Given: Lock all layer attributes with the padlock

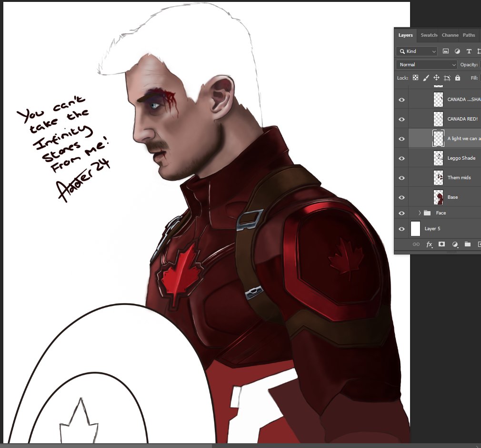Looking at the screenshot, I should [x=457, y=78].
